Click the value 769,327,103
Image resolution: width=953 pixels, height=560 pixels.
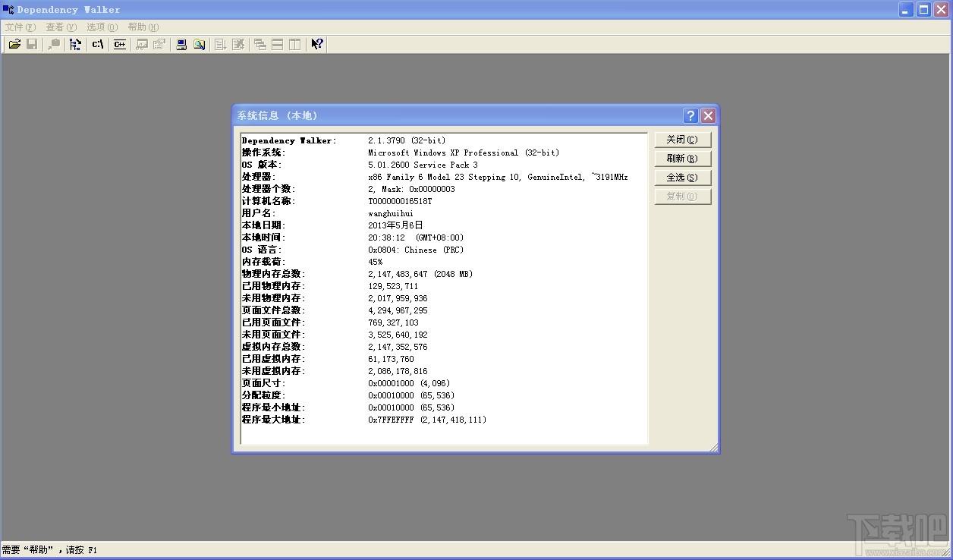pyautogui.click(x=393, y=322)
